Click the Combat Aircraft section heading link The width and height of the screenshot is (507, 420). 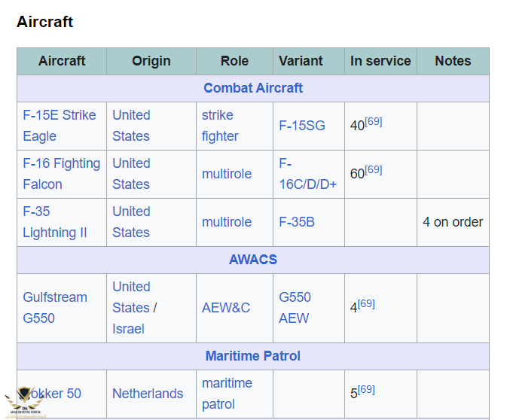(x=253, y=88)
